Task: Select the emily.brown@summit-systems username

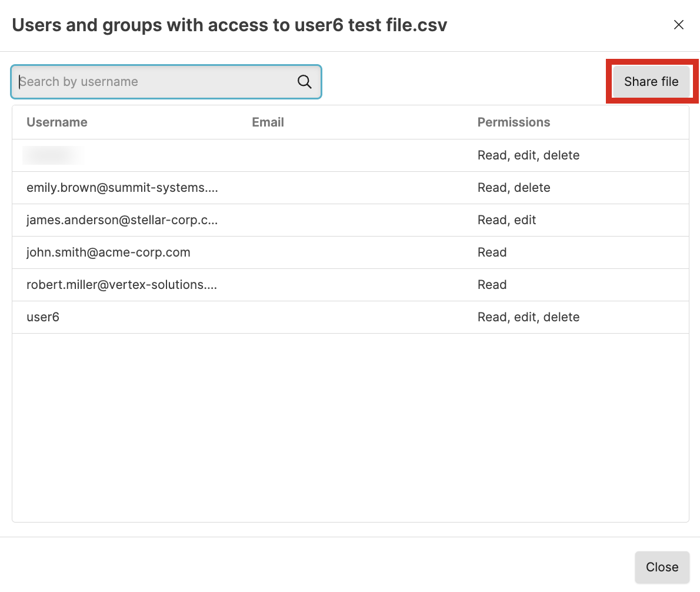Action: coord(122,188)
